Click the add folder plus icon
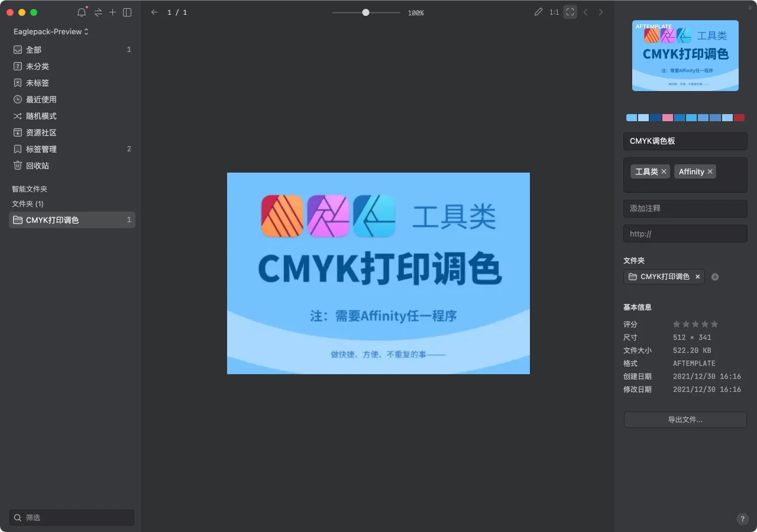This screenshot has width=757, height=532. 715,277
